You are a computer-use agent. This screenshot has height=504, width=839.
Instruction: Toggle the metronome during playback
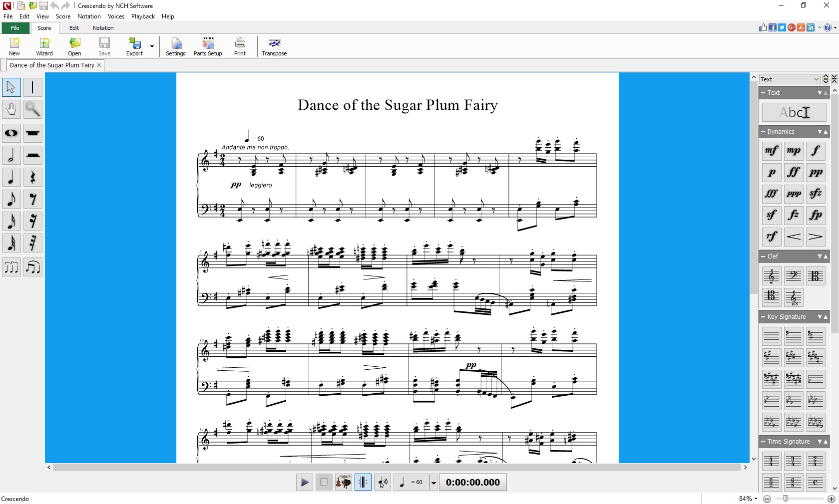pyautogui.click(x=363, y=482)
